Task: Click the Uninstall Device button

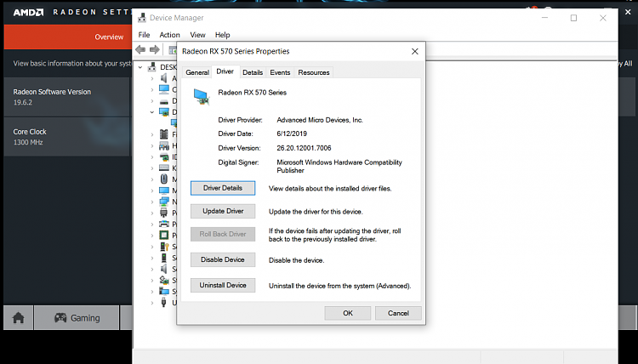Action: click(x=223, y=285)
